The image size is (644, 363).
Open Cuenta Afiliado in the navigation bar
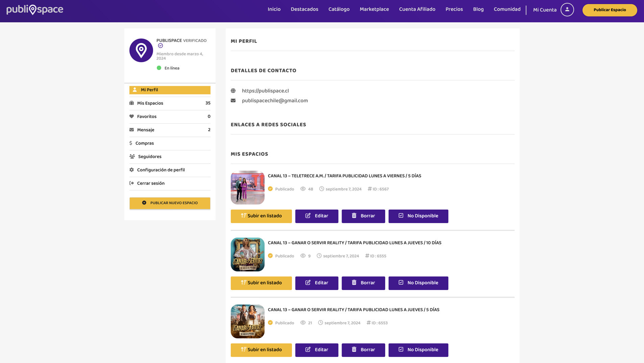pos(417,9)
